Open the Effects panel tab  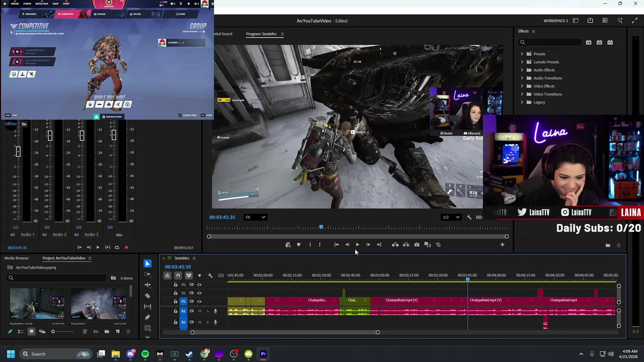tap(523, 31)
